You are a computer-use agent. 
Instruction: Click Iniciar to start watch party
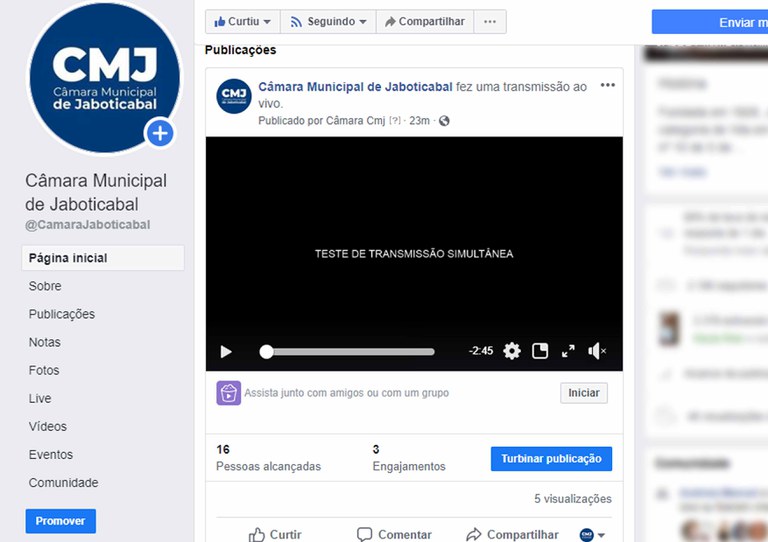click(x=584, y=393)
